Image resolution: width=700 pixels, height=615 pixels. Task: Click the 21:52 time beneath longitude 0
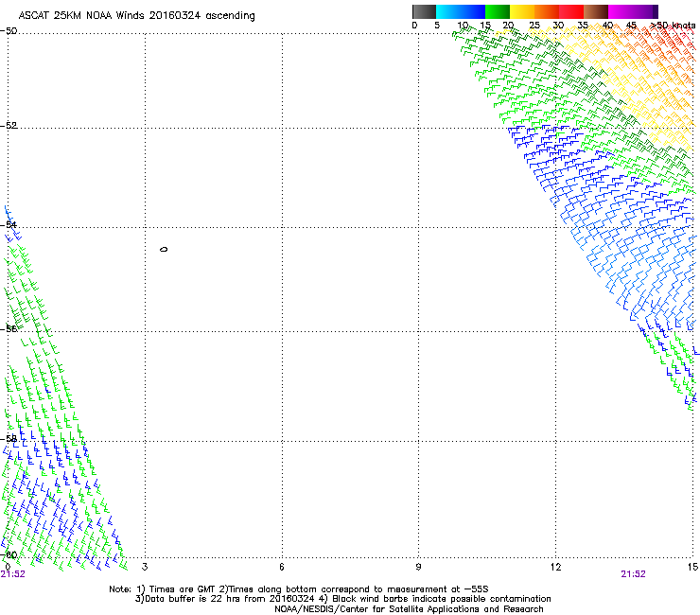click(13, 574)
